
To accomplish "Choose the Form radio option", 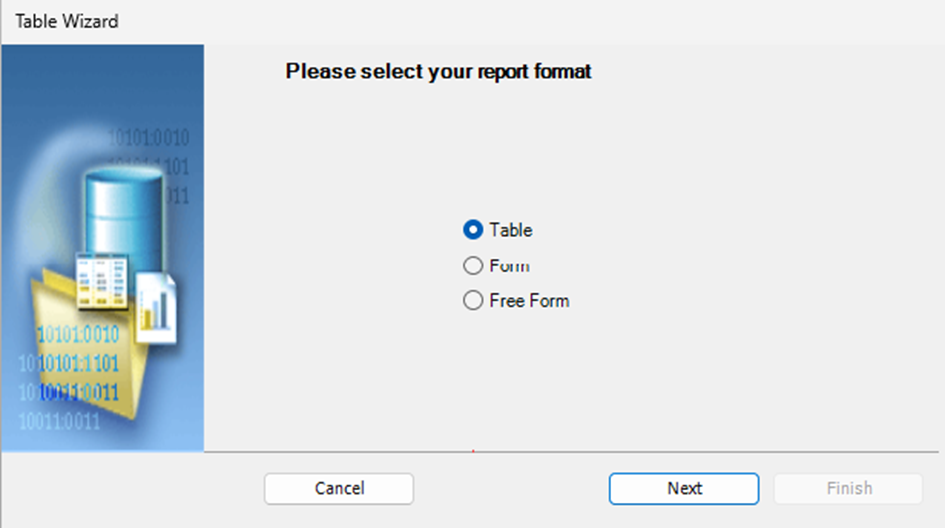I will click(x=473, y=265).
